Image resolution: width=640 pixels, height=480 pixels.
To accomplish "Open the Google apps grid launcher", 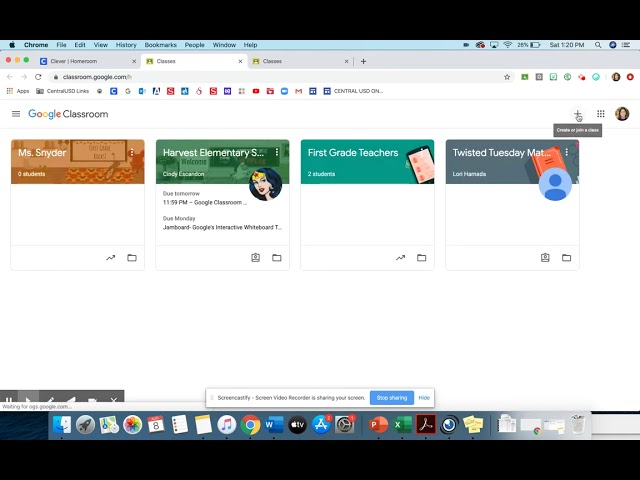I will [x=601, y=114].
